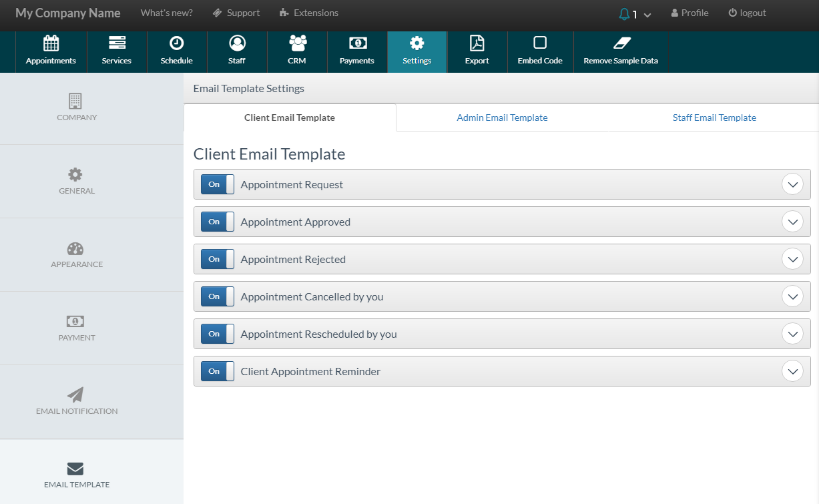Select General gear icon in sidebar

75,175
